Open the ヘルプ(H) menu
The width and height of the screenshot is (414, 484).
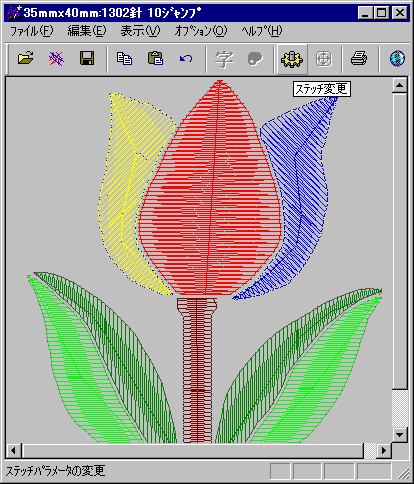tap(262, 31)
